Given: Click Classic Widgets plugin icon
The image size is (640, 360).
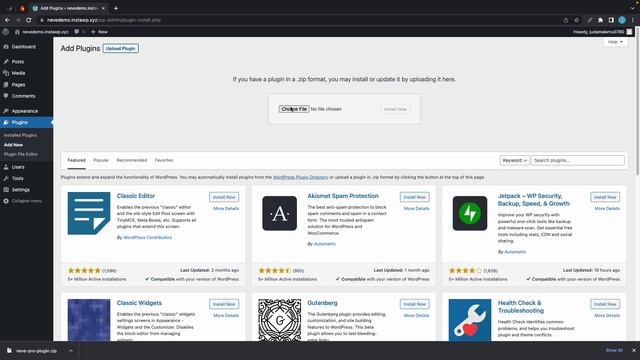Looking at the screenshot, I should point(89,320).
